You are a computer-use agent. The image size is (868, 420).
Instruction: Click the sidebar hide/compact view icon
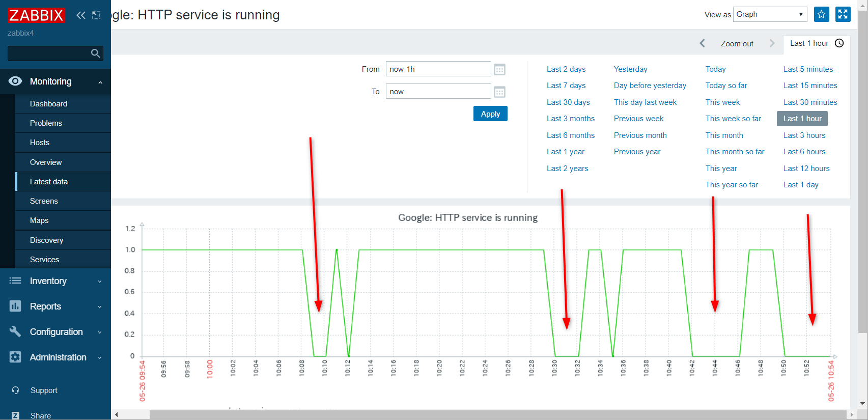coord(96,15)
